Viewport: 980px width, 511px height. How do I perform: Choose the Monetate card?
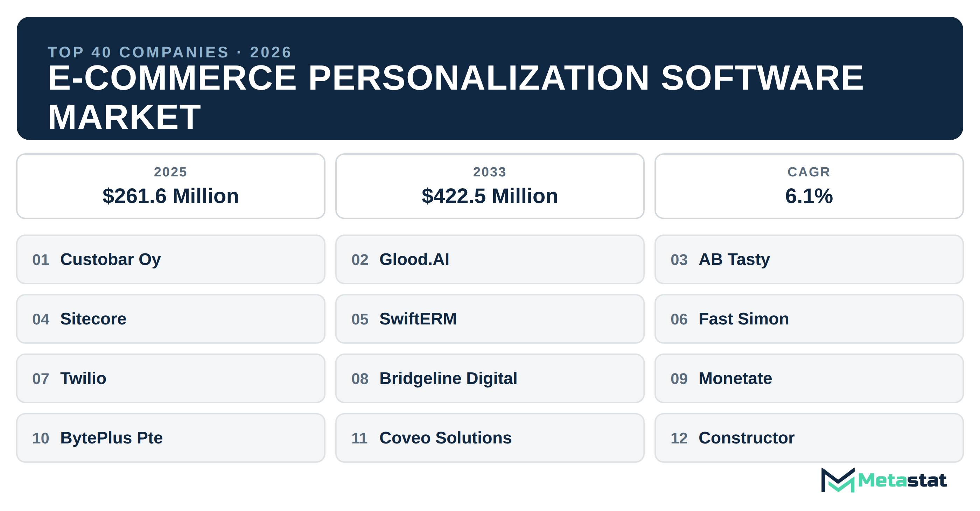pyautogui.click(x=809, y=379)
